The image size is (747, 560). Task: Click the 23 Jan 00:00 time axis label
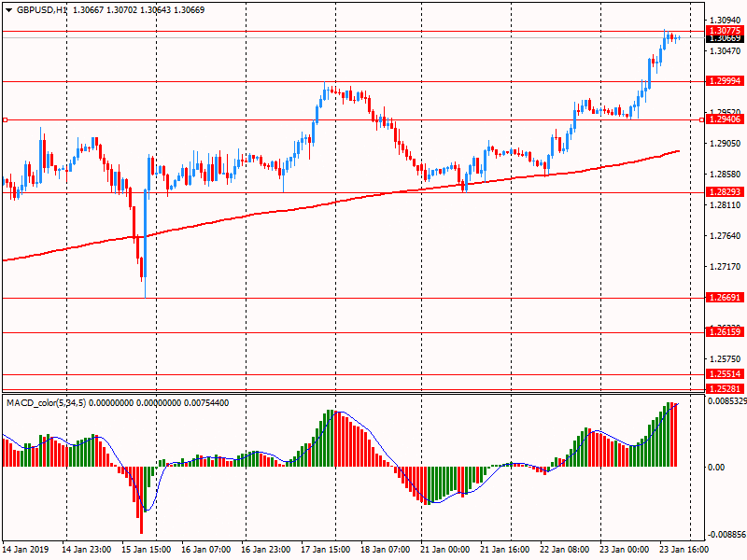coord(625,549)
